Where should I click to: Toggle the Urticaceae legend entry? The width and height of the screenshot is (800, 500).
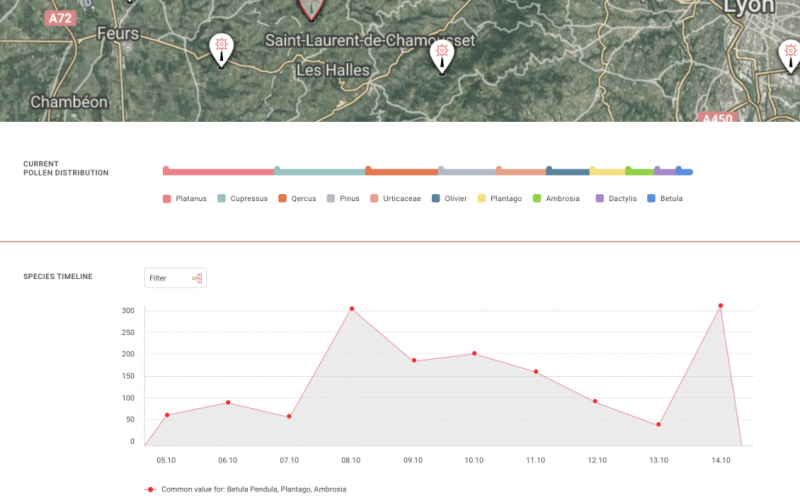402,199
